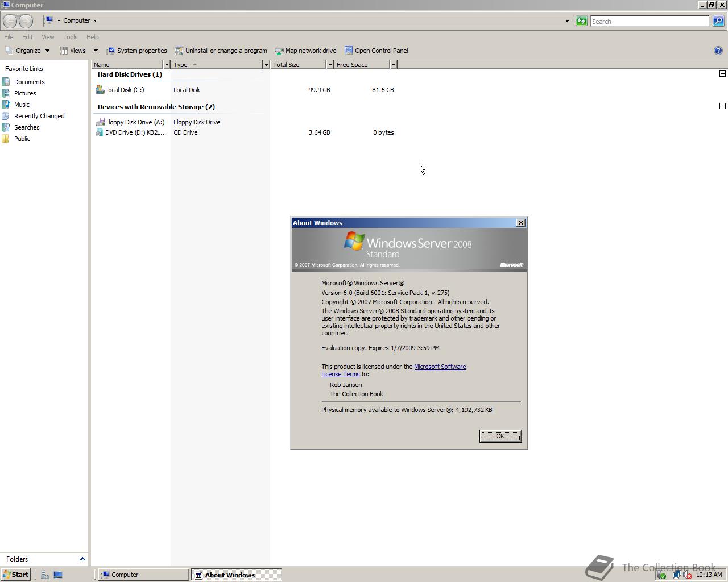
Task: Open the Name column filter dropdown
Action: click(166, 65)
